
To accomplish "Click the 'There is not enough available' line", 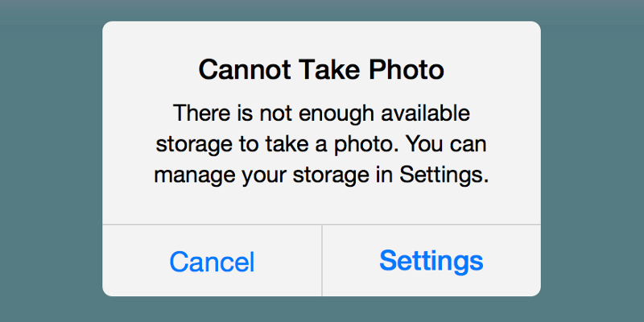I will [x=321, y=114].
